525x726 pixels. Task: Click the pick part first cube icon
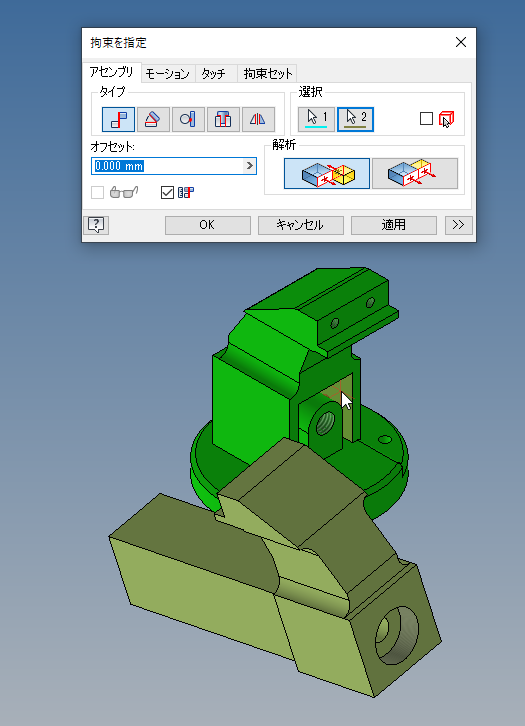(x=446, y=119)
